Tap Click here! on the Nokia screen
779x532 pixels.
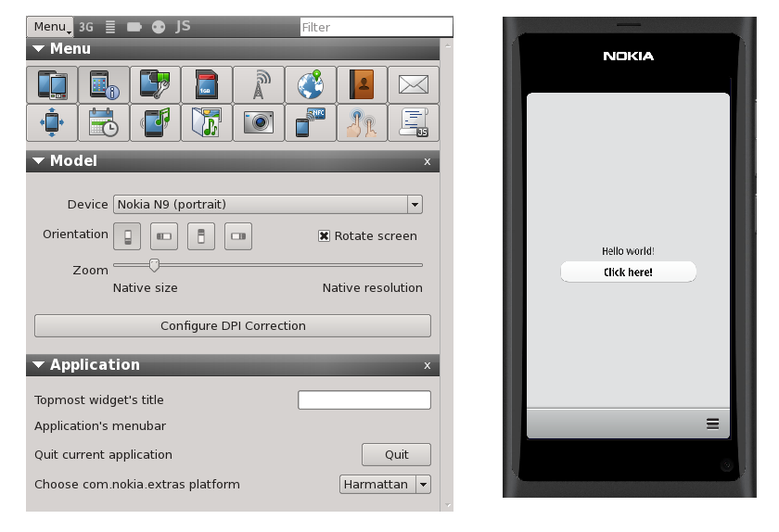click(628, 272)
